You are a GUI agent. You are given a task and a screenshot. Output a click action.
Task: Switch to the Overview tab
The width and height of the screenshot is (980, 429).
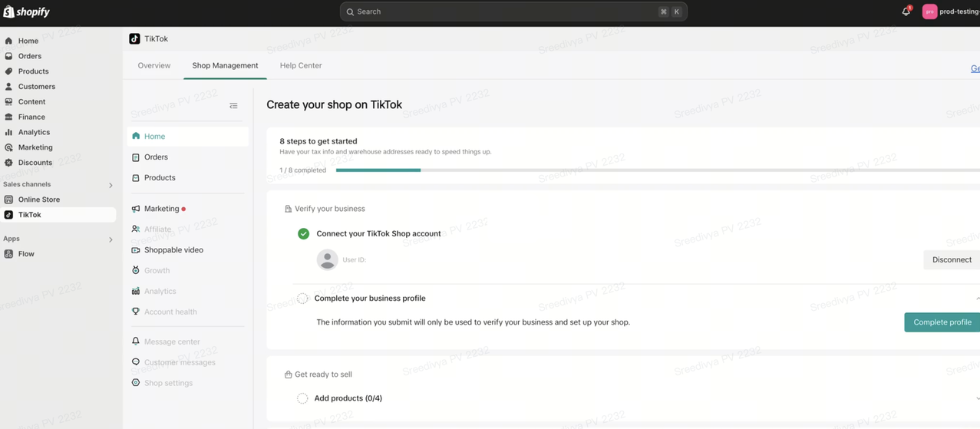tap(154, 66)
